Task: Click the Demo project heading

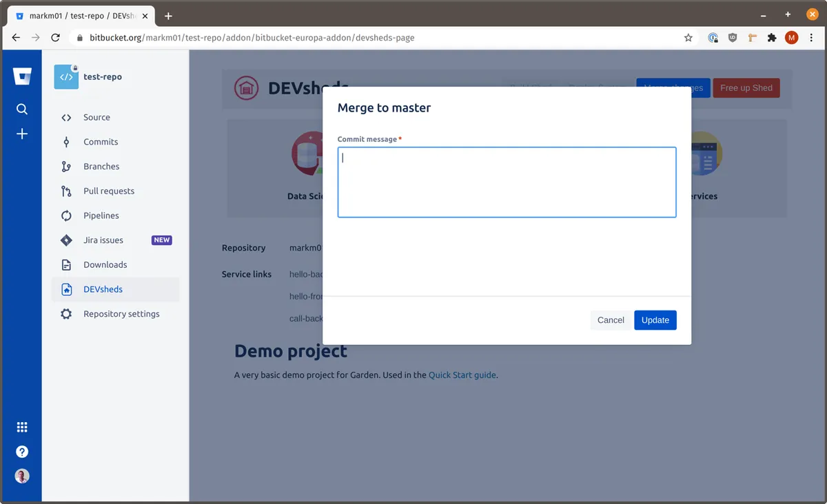Action: pyautogui.click(x=291, y=351)
